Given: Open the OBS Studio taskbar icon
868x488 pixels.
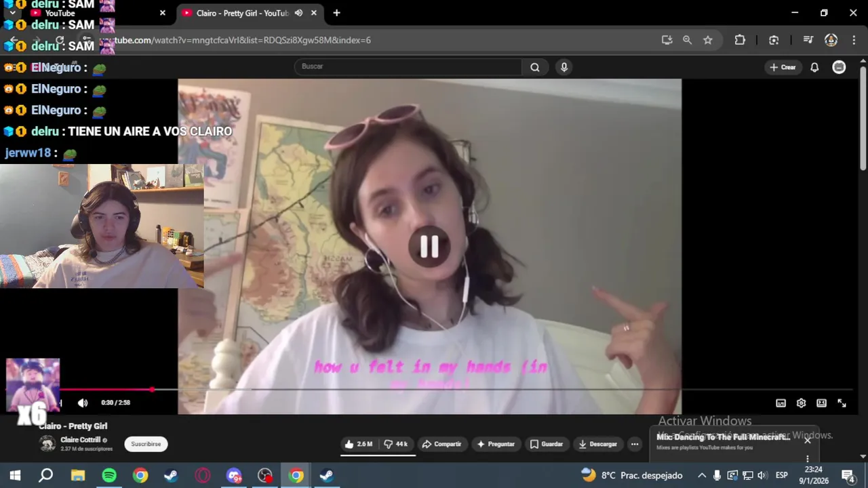Looking at the screenshot, I should tap(265, 475).
